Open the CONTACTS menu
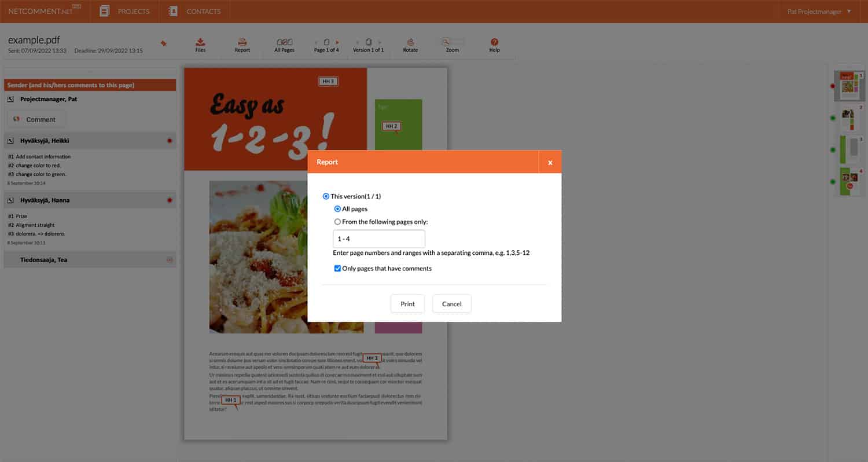The image size is (868, 462). (x=194, y=12)
